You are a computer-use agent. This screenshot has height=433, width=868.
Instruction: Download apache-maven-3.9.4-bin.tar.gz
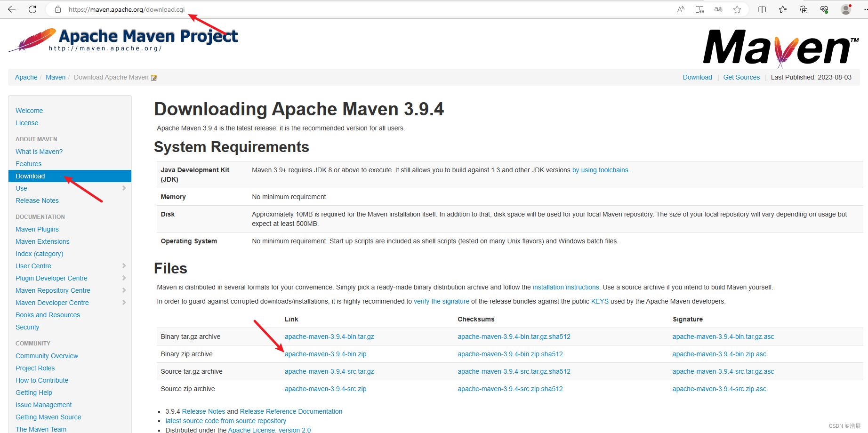click(330, 337)
